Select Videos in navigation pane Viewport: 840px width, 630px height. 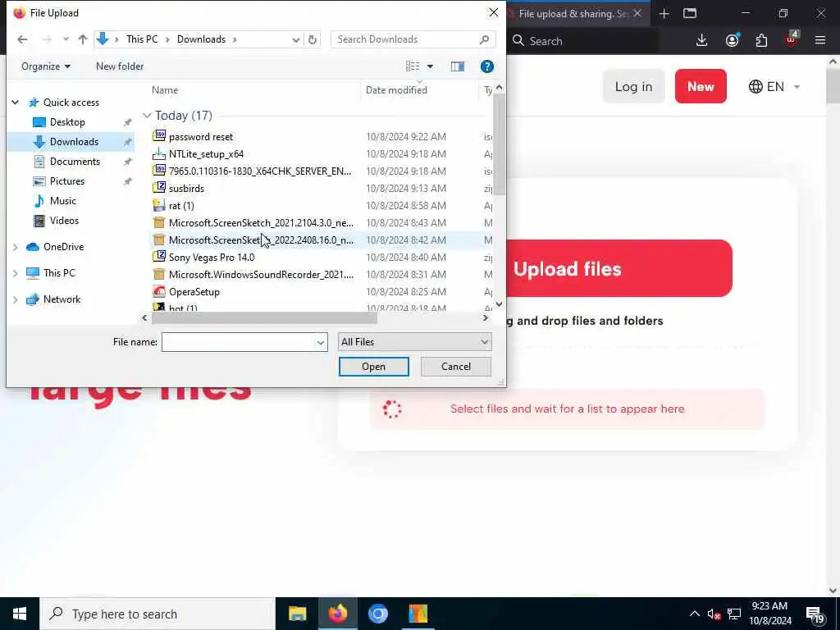(x=64, y=221)
